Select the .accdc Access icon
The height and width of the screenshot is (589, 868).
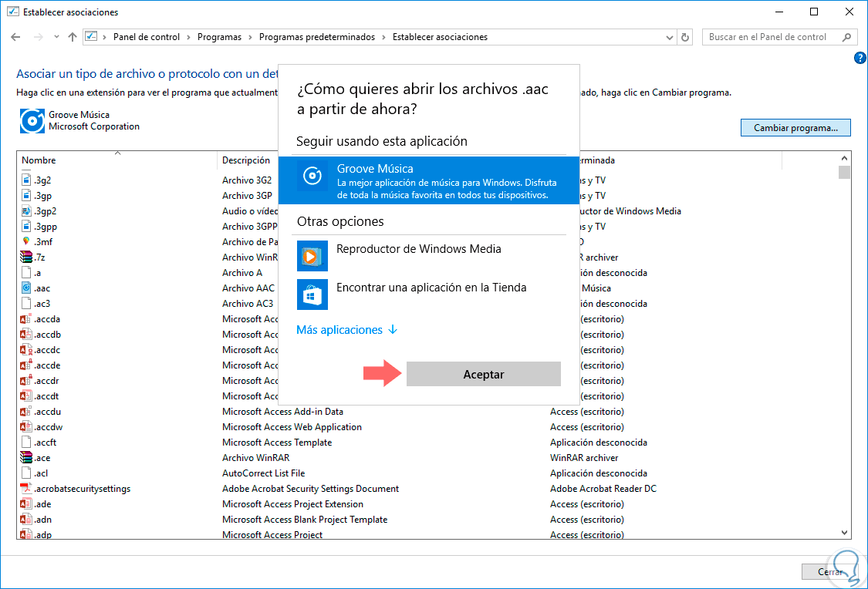click(x=26, y=350)
